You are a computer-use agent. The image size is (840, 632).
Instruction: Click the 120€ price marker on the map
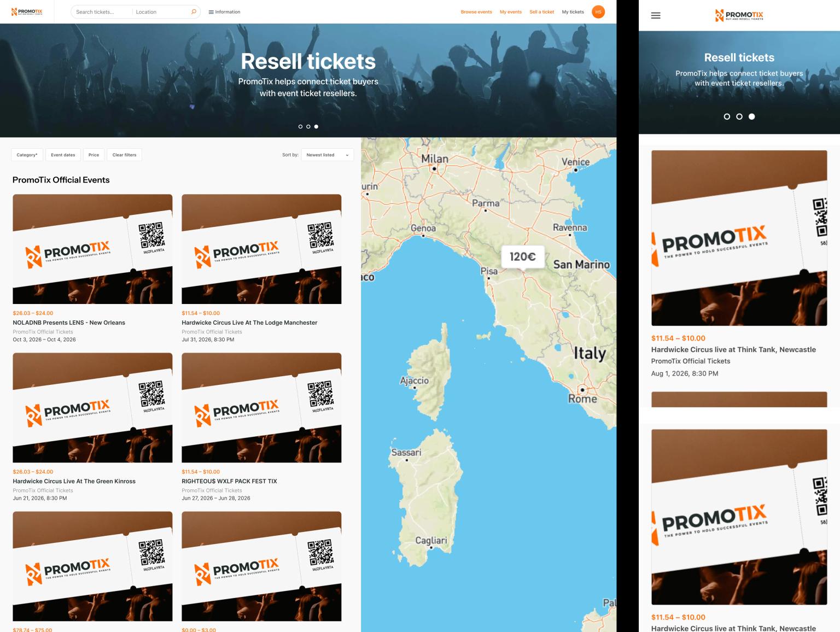click(x=523, y=256)
